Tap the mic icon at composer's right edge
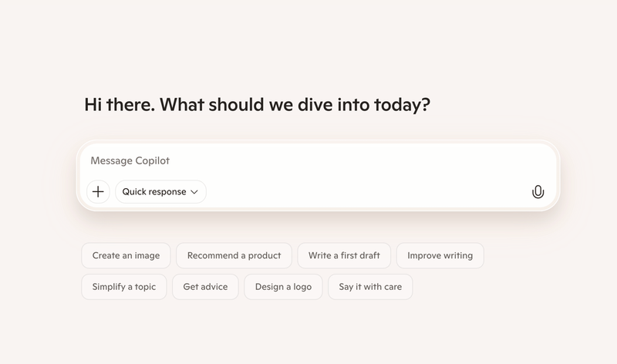The image size is (617, 364). tap(538, 192)
